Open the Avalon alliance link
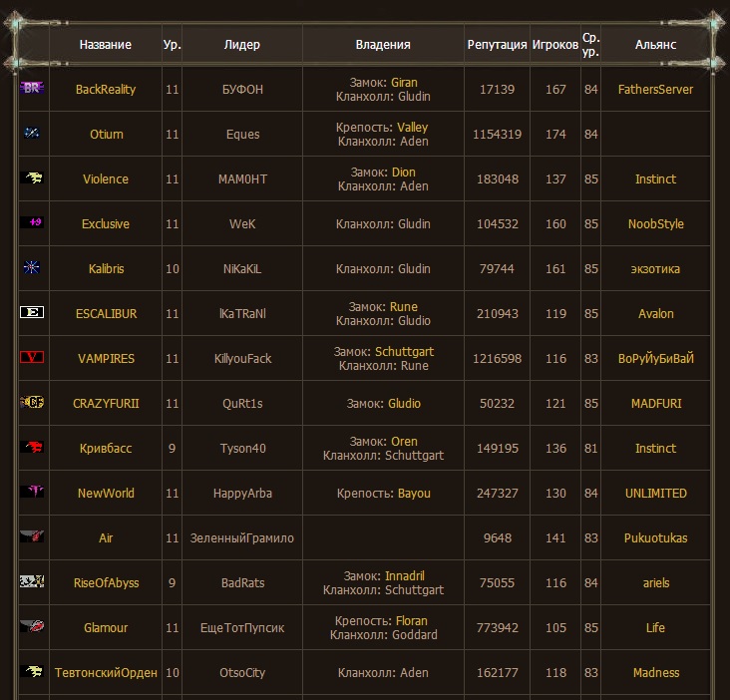 pos(656,314)
